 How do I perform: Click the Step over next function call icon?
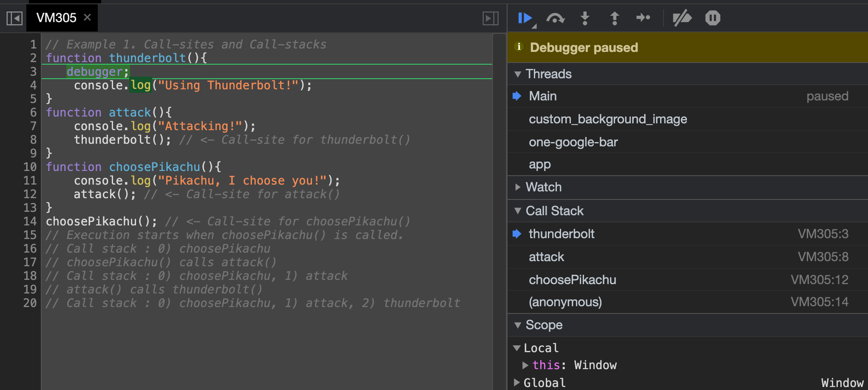point(555,18)
